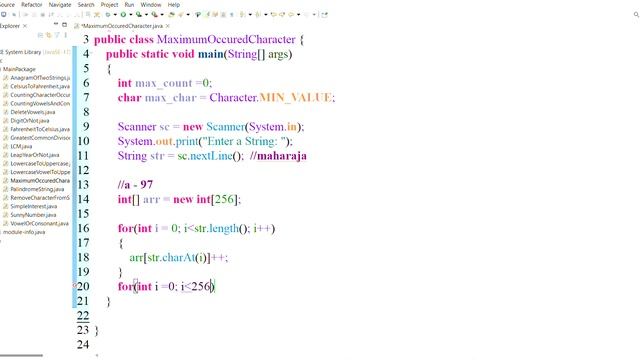Click the Debug bug icon in toolbar
Viewport: 640px width, 360px height.
coord(108,14)
